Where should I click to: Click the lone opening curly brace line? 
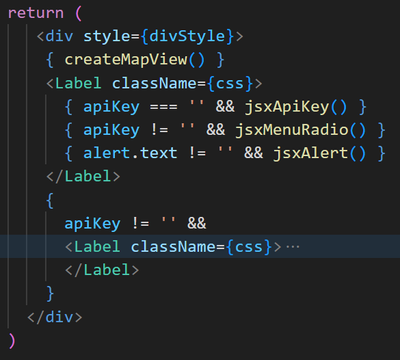click(x=50, y=200)
